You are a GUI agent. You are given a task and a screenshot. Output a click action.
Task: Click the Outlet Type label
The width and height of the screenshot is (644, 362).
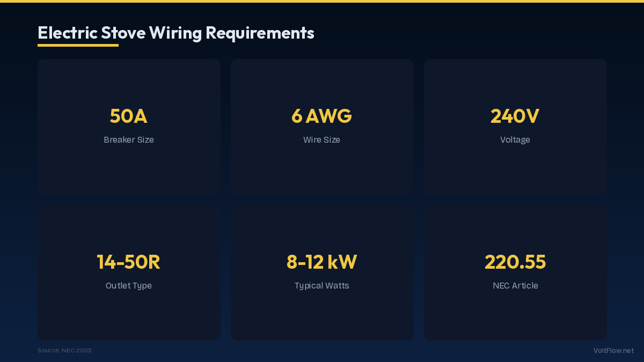click(129, 286)
